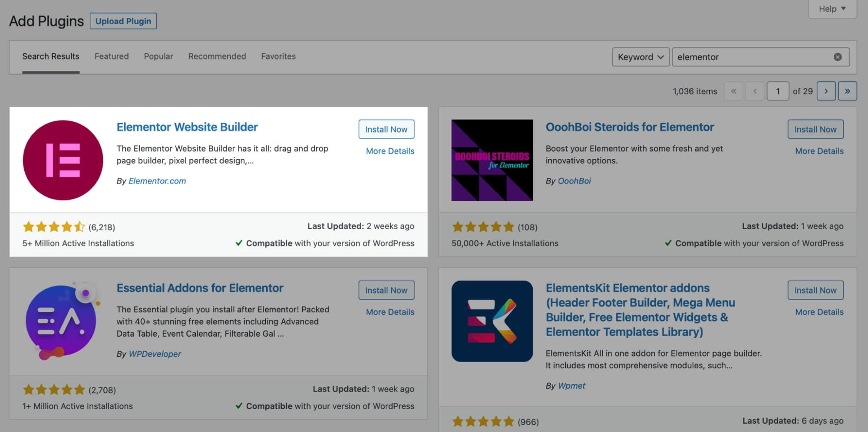
Task: Go to the next results page
Action: point(826,91)
